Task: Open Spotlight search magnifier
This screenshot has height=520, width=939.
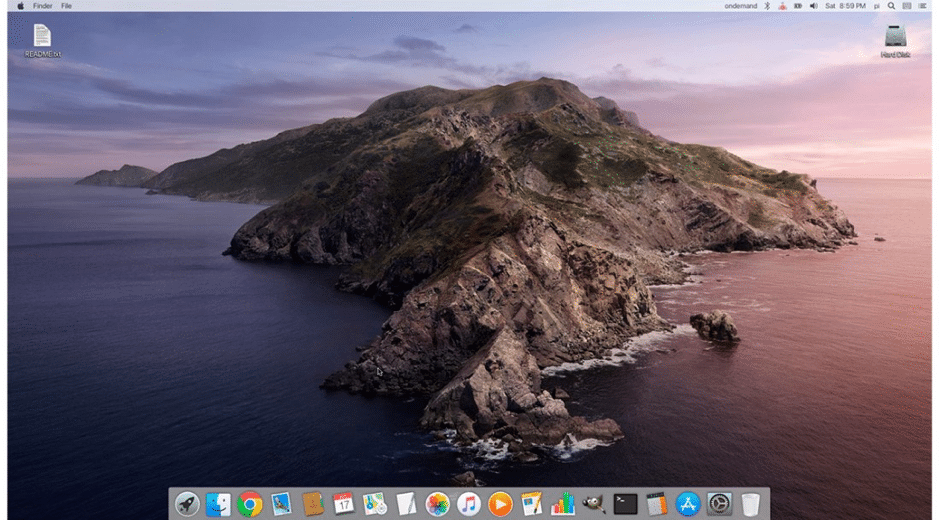Action: (892, 5)
